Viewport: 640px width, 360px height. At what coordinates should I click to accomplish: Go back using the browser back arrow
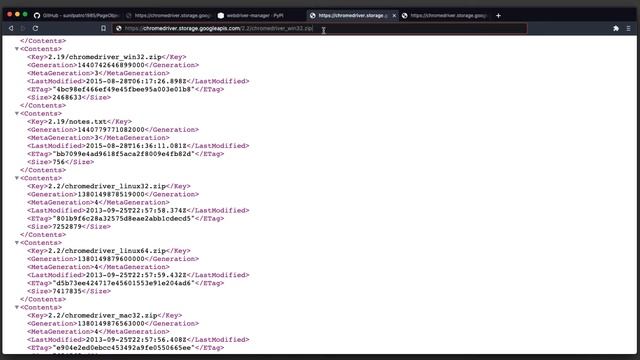click(11, 28)
